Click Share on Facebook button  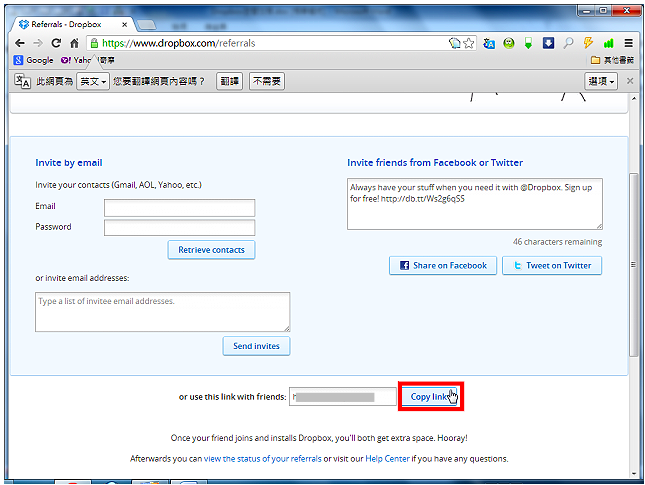pyautogui.click(x=443, y=265)
